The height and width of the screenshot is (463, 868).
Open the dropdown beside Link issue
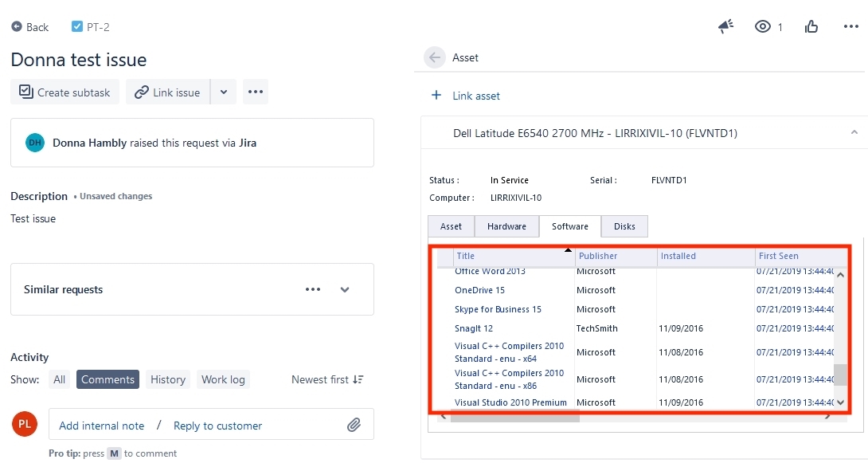[x=224, y=92]
